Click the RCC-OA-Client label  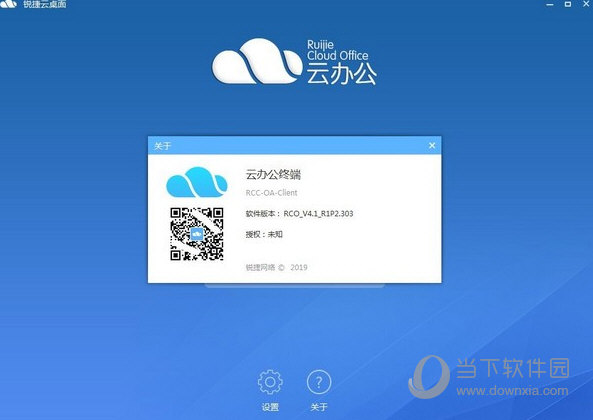click(x=272, y=193)
